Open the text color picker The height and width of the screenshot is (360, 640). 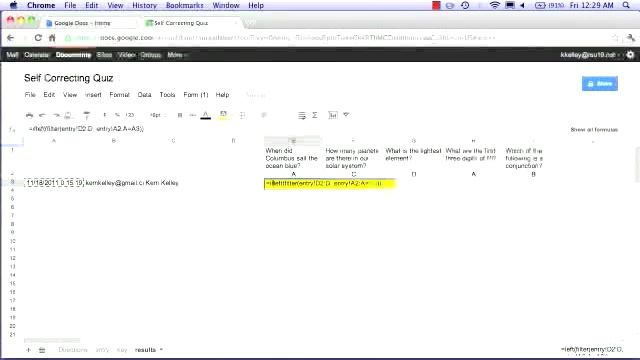pos(206,115)
